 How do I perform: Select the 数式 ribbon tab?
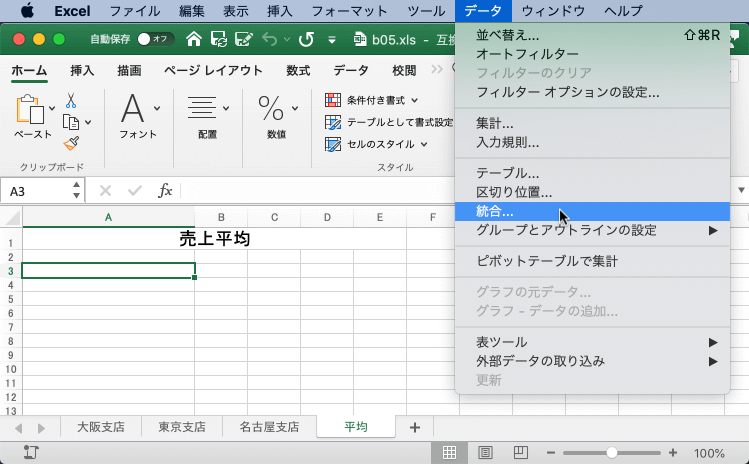pyautogui.click(x=298, y=71)
